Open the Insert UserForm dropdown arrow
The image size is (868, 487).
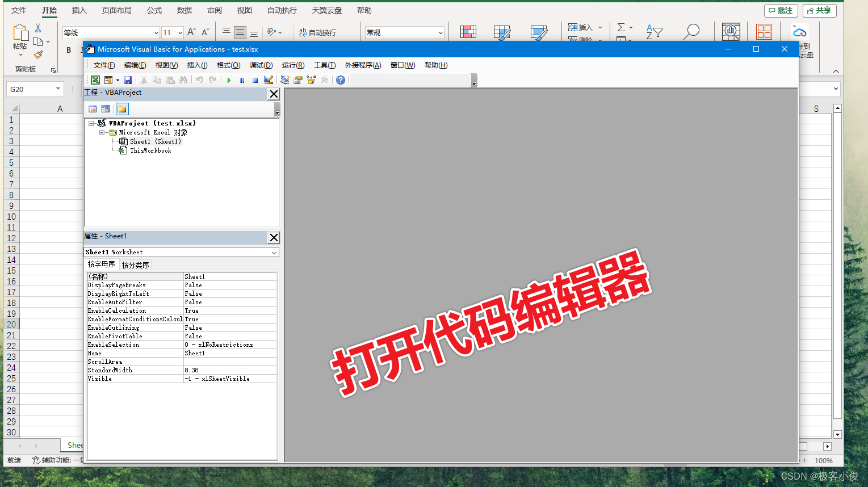[x=118, y=80]
